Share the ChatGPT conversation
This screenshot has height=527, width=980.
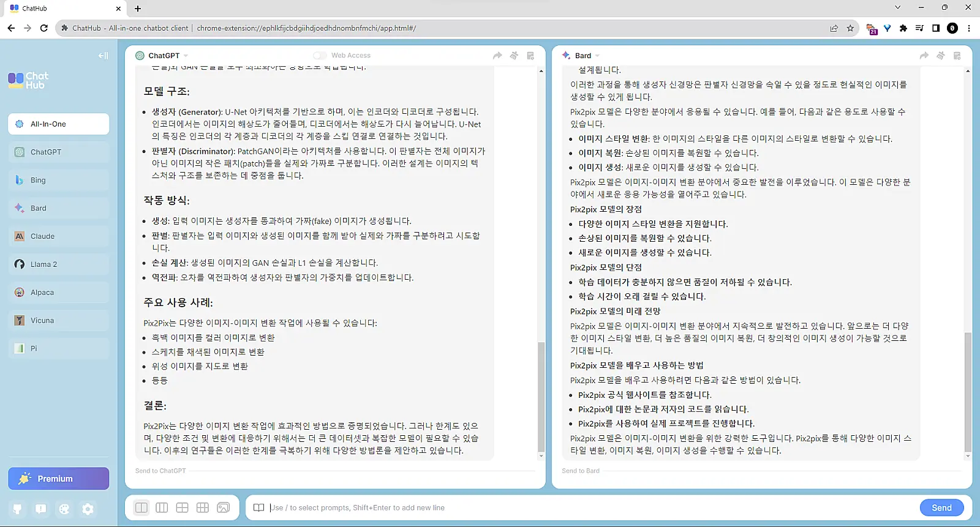pos(497,56)
